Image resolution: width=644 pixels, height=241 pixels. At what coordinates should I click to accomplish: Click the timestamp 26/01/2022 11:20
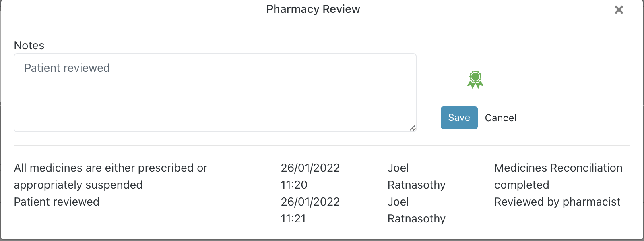(310, 176)
